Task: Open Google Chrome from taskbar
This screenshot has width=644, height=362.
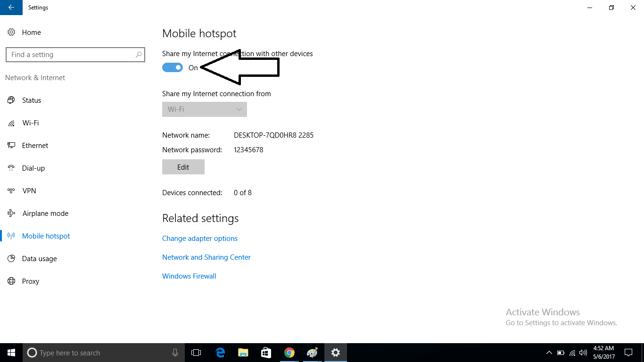Action: click(289, 352)
